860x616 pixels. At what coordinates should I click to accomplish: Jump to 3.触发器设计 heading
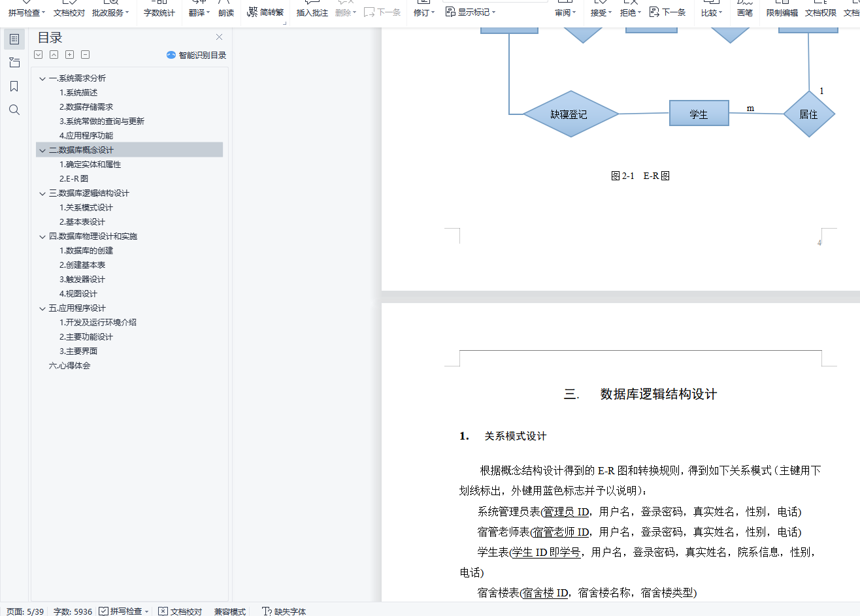click(82, 280)
